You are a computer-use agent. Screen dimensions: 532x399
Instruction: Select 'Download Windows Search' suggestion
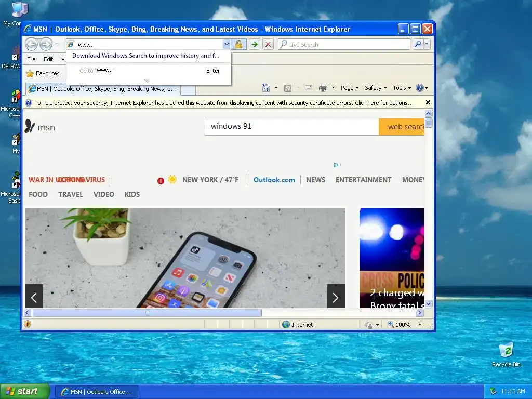145,56
